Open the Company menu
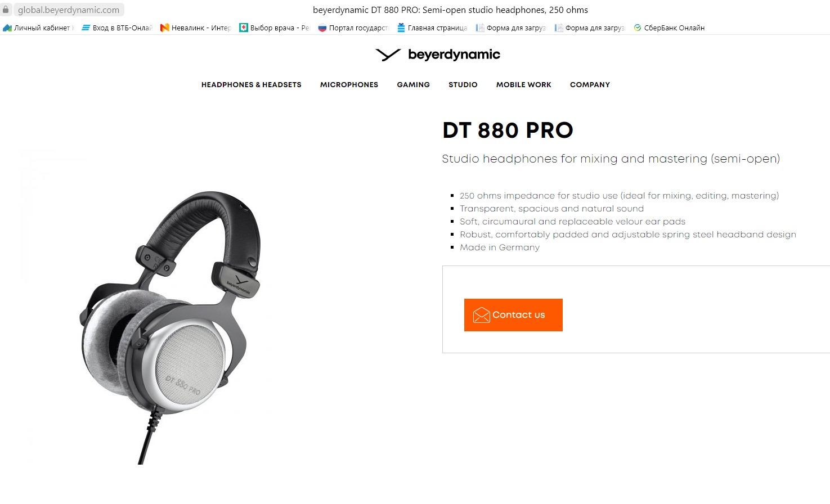The image size is (830, 504). [x=590, y=85]
